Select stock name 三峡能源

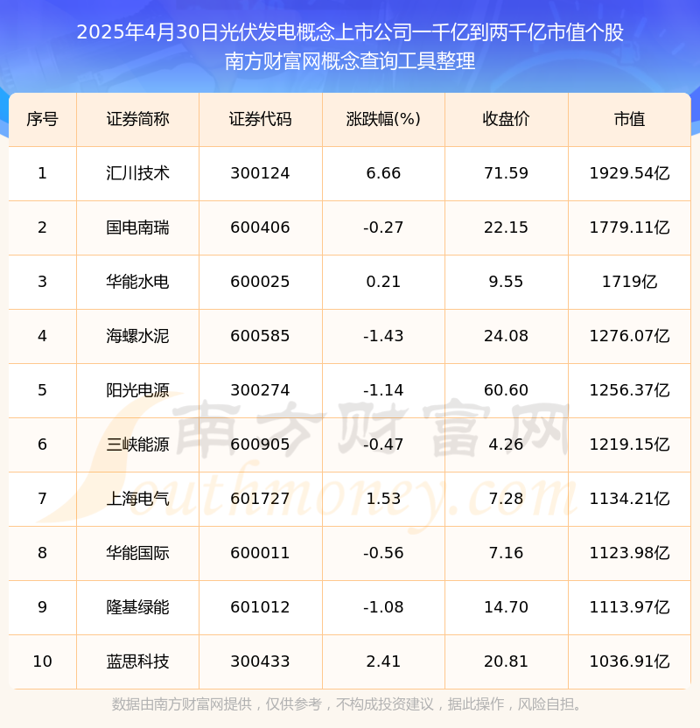pos(137,444)
